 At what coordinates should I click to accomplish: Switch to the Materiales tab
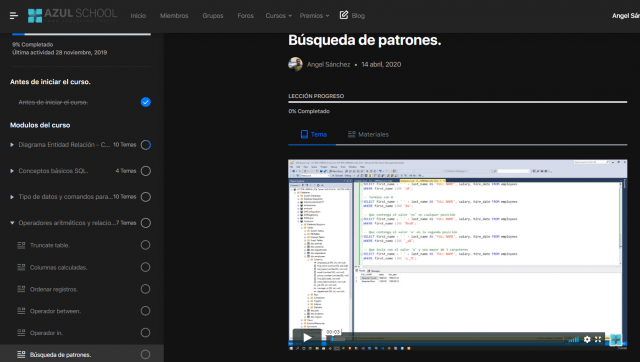coord(368,134)
